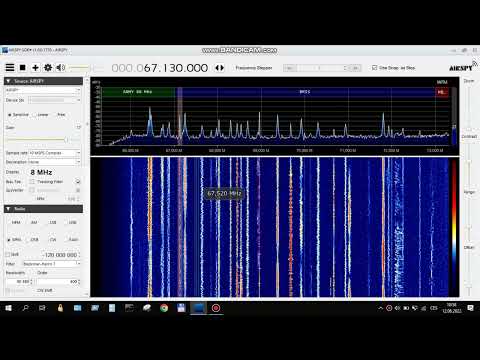Click the plus new slice icon
This screenshot has height=360, width=480.
point(35,68)
